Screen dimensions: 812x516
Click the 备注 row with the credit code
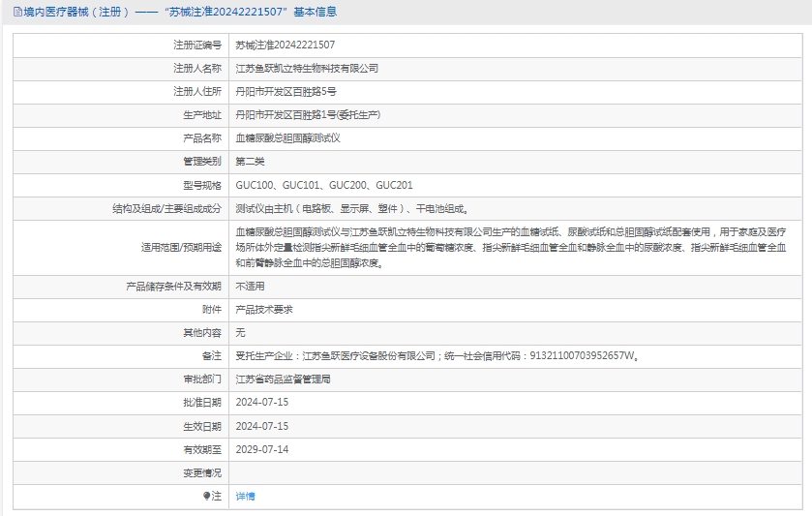tap(436, 356)
